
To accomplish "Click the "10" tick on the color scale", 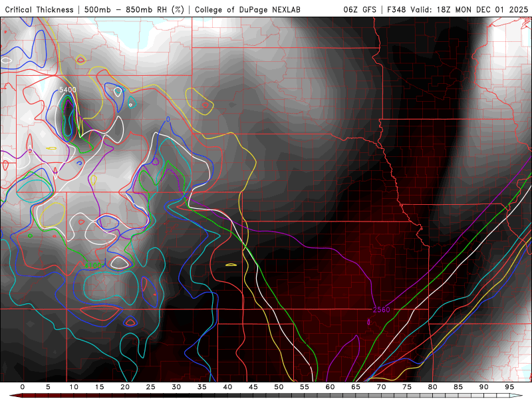I will 74,387.
